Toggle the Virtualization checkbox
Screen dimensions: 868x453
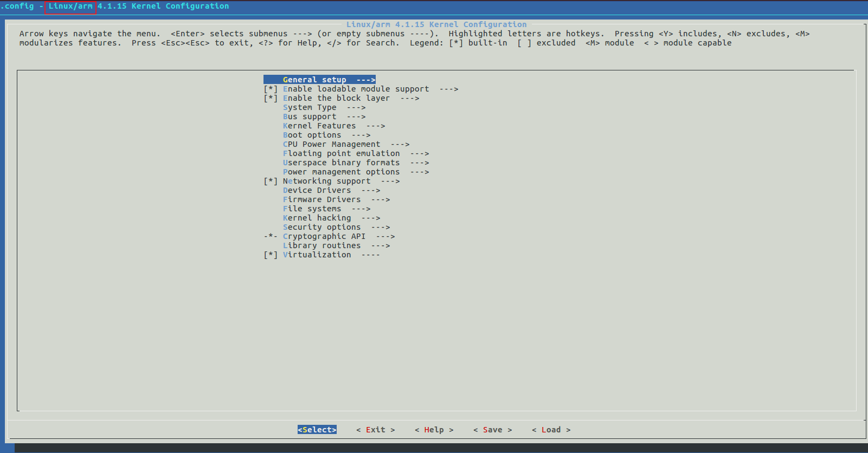click(x=271, y=255)
